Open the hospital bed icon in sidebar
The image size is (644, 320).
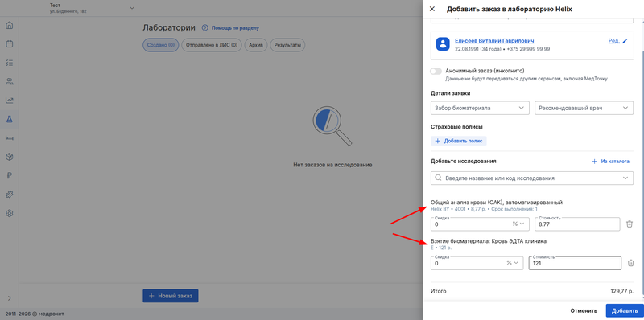10,137
